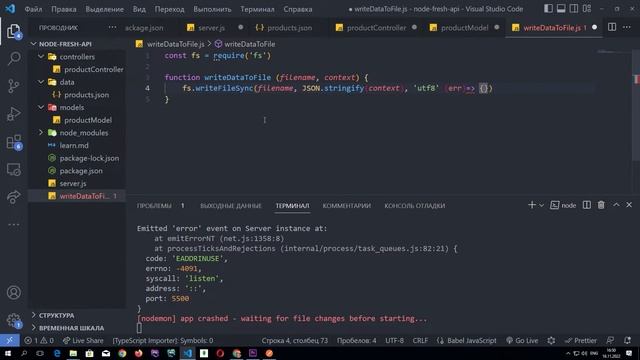Open the Search view in activity bar

13,58
